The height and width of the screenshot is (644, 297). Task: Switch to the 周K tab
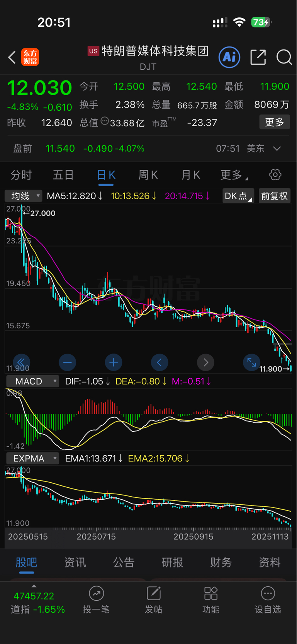tap(148, 175)
